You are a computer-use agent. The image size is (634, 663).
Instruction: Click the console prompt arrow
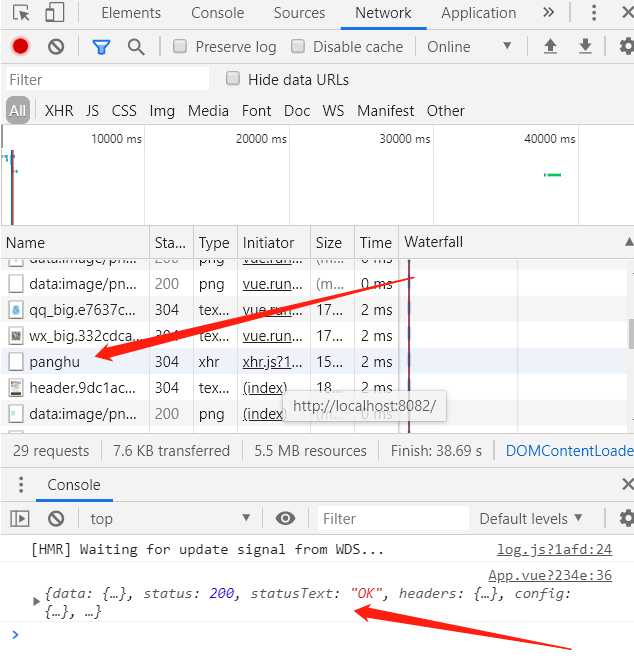click(x=15, y=634)
